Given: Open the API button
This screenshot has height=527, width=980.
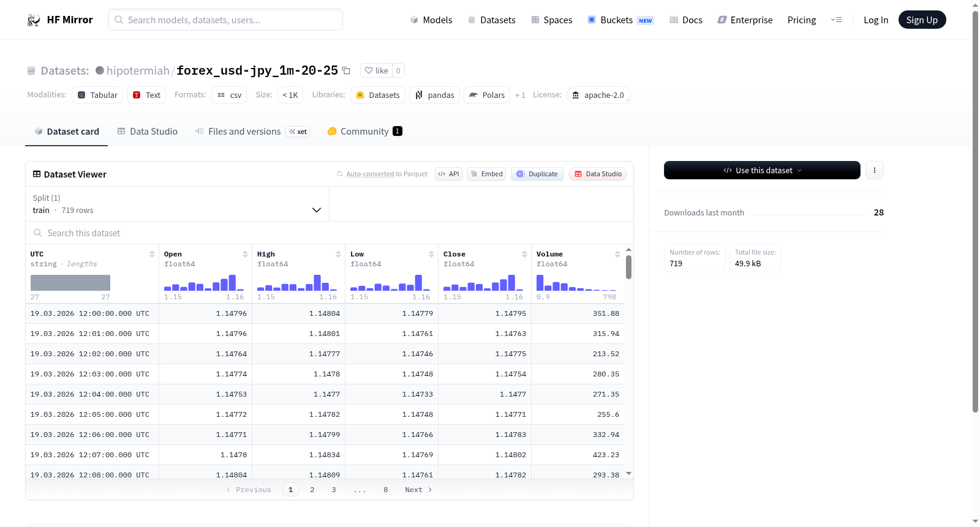Looking at the screenshot, I should pos(448,174).
